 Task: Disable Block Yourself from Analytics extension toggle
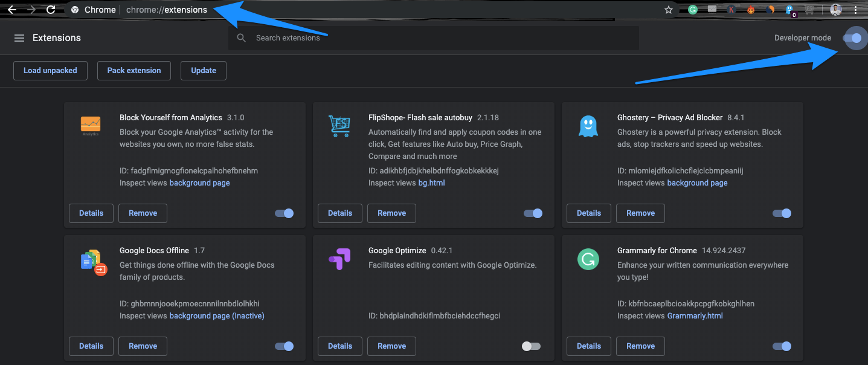pos(284,213)
